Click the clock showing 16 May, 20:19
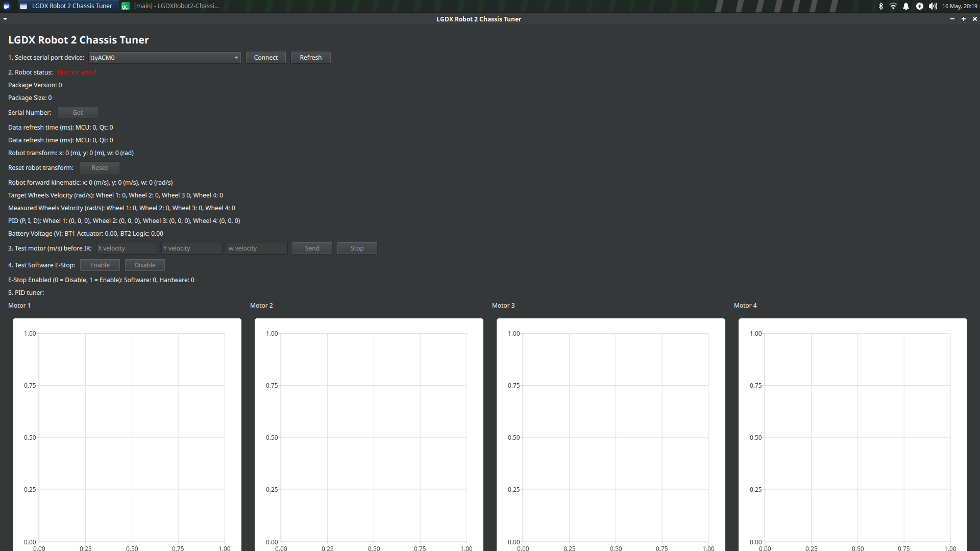 960,6
